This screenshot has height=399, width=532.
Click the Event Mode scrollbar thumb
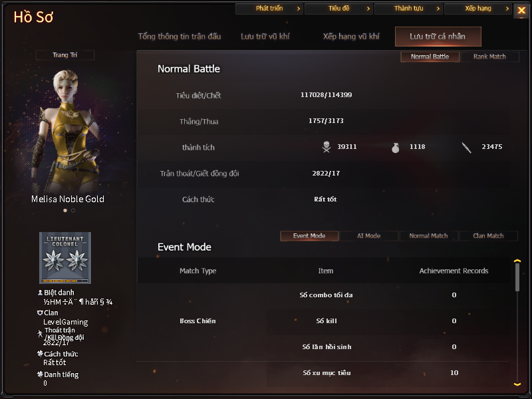tap(517, 277)
